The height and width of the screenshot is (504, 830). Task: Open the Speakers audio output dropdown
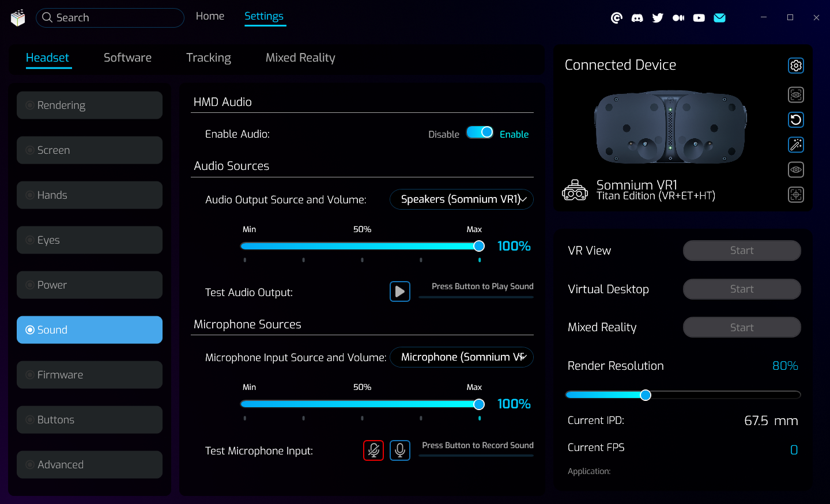pos(462,199)
